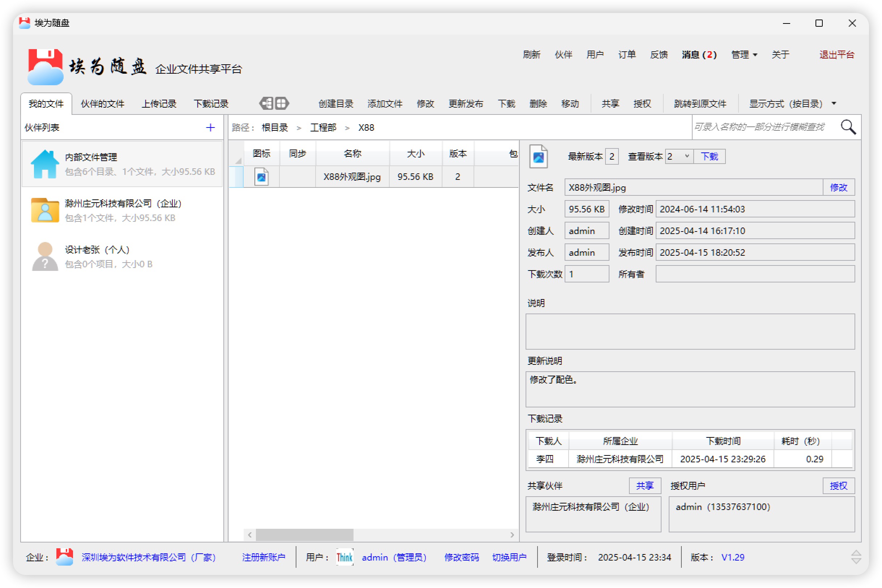882x588 pixels.
Task: Click the 切换用户 link
Action: click(509, 557)
